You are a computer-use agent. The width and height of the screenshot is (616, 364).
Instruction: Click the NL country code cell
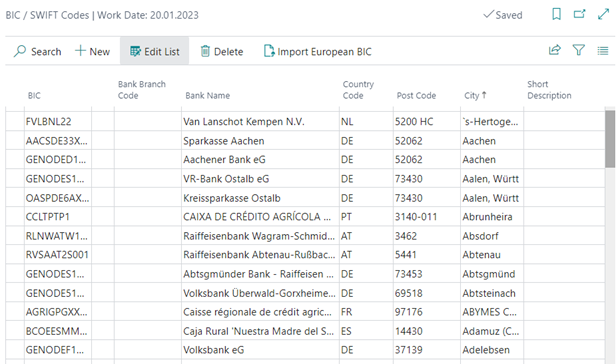tap(366, 121)
